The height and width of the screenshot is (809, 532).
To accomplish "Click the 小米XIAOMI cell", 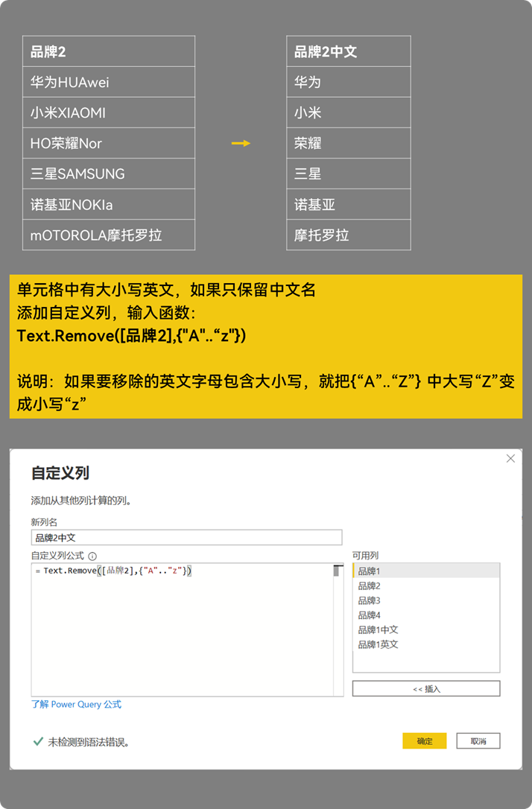I will tap(109, 112).
